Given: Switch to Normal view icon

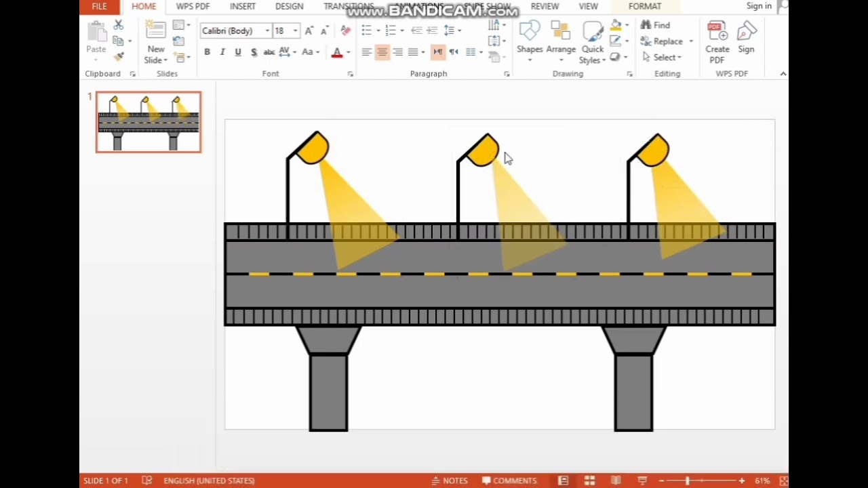Looking at the screenshot, I should (x=563, y=481).
